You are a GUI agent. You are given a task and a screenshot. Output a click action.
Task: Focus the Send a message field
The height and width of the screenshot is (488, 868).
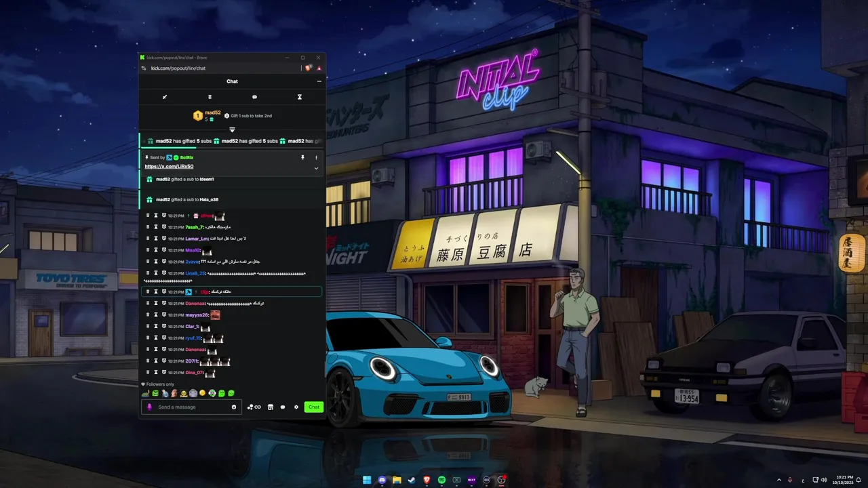(x=192, y=407)
